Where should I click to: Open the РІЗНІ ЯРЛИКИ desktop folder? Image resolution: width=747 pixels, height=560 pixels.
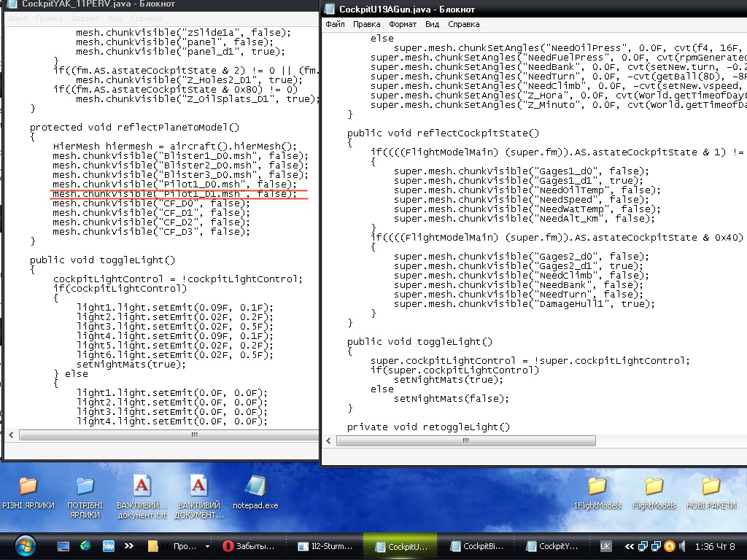[28, 492]
